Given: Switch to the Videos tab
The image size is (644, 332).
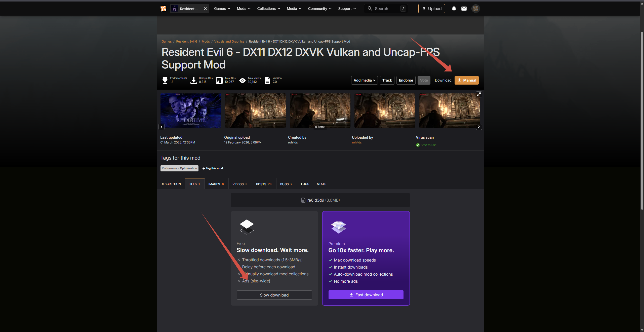Looking at the screenshot, I should (x=240, y=184).
